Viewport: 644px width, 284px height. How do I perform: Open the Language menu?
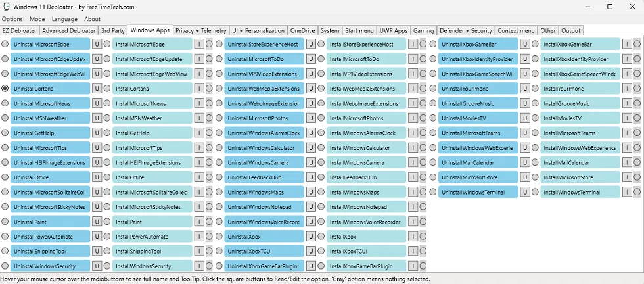(64, 19)
